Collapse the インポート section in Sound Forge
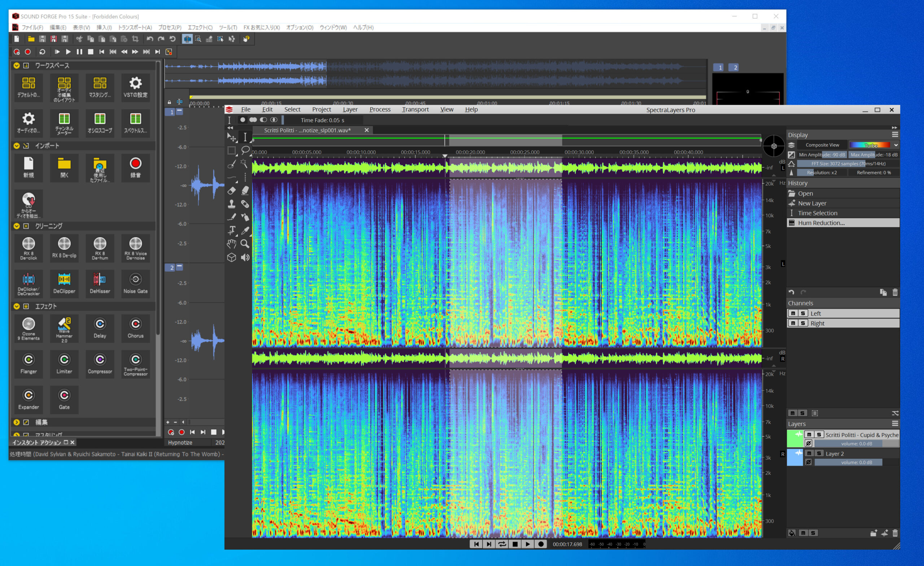Screen dimensions: 924x566 pyautogui.click(x=17, y=145)
